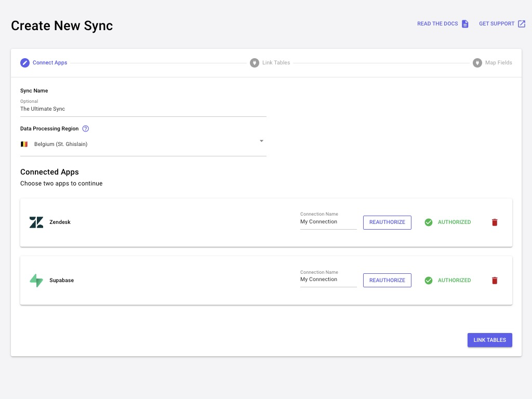Image resolution: width=532 pixels, height=399 pixels.
Task: Open the Read the Docs link
Action: [443, 24]
